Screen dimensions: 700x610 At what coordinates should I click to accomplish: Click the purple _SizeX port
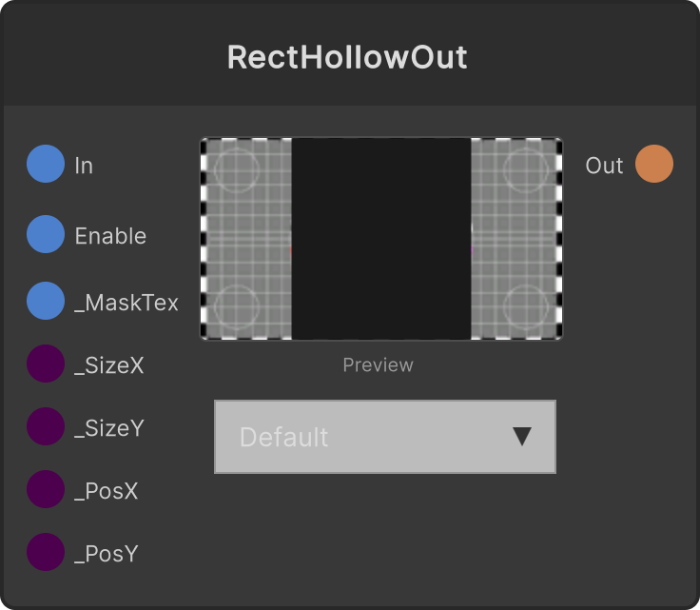pyautogui.click(x=46, y=364)
